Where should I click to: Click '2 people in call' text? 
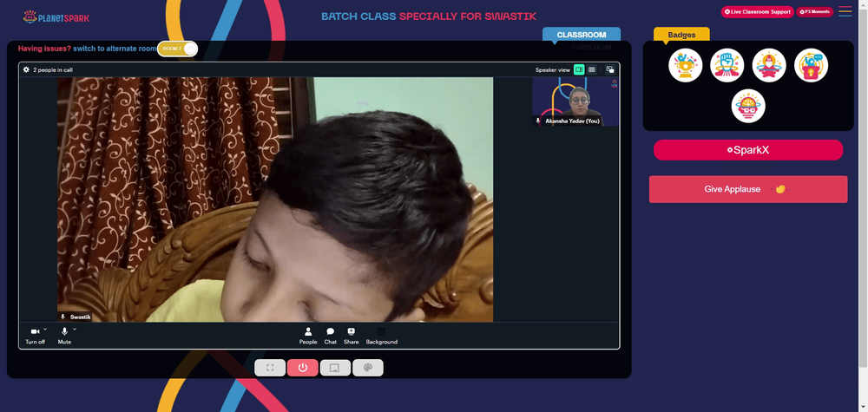pos(53,70)
